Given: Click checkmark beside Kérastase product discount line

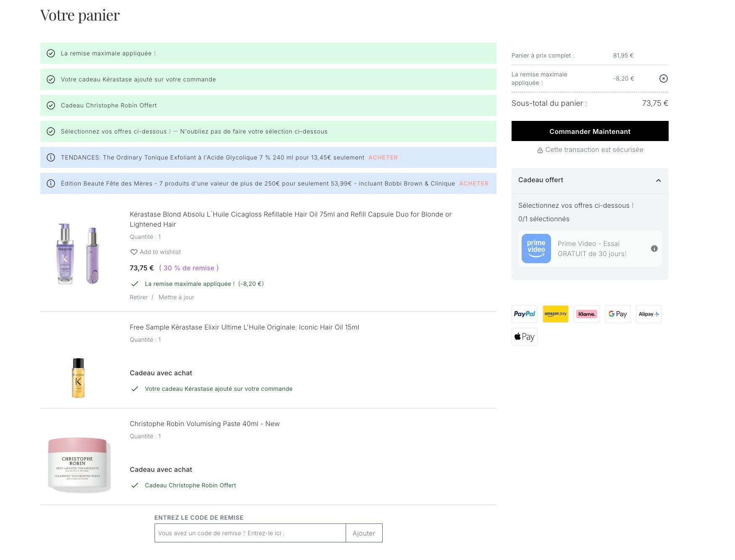Looking at the screenshot, I should point(135,284).
